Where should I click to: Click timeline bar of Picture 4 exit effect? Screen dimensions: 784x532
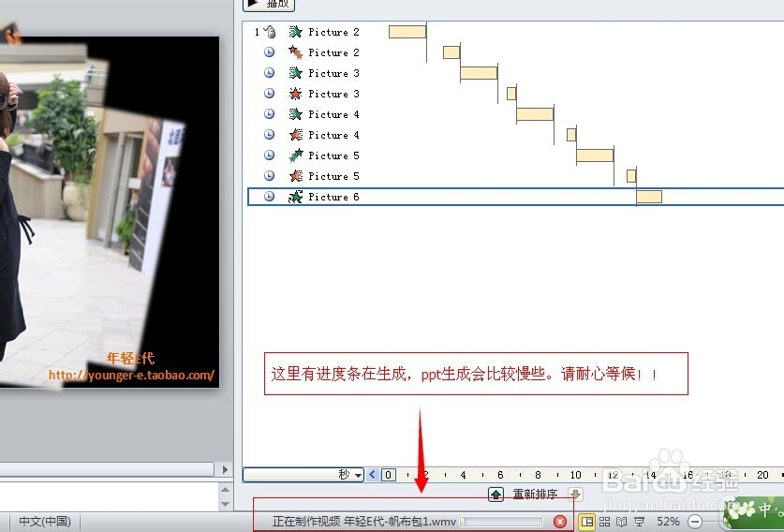(571, 135)
